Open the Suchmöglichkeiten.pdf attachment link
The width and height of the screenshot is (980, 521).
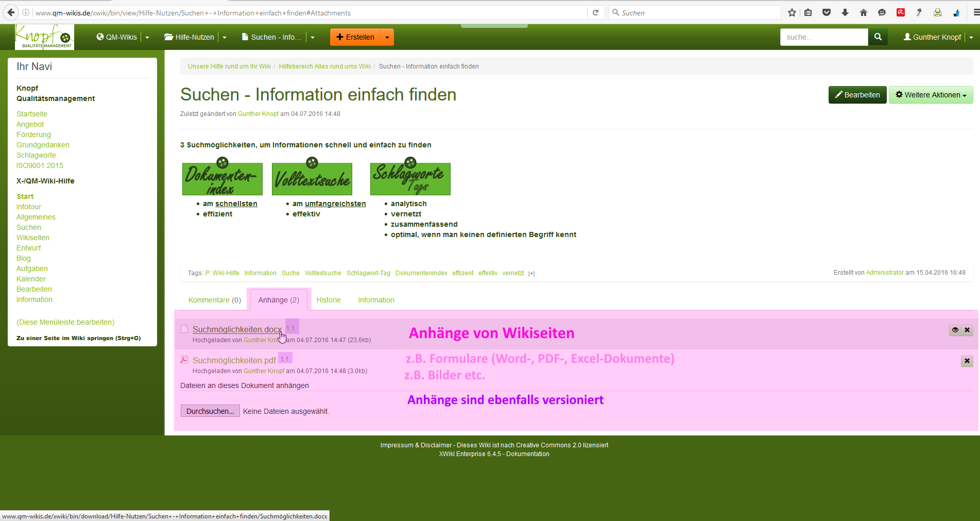(x=234, y=360)
